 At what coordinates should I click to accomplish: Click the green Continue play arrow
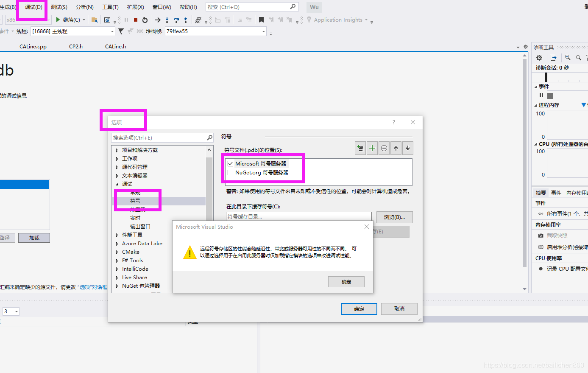[x=58, y=20]
